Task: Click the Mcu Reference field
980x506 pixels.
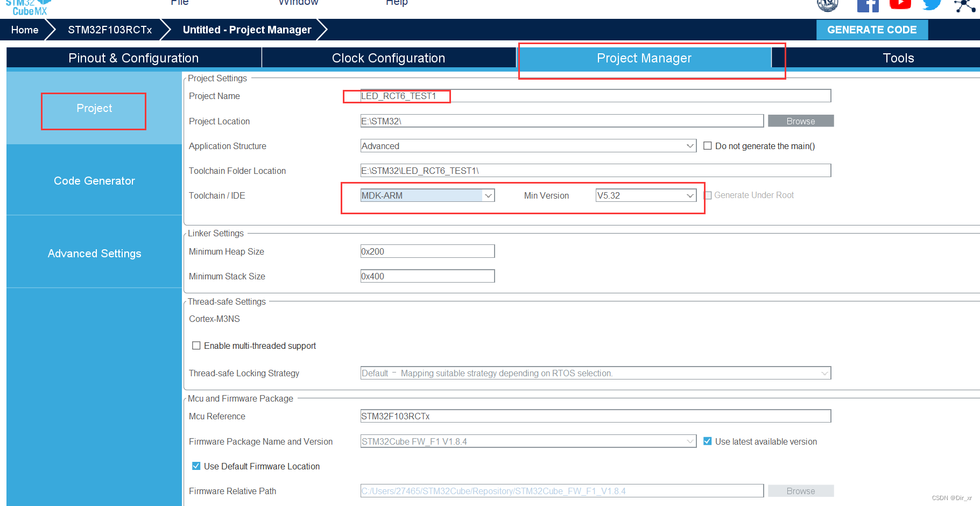Action: click(x=596, y=416)
